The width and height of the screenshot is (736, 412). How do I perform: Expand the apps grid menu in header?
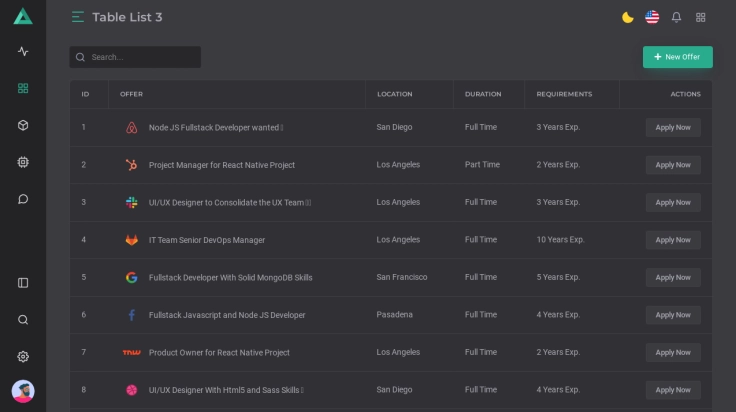pos(701,17)
